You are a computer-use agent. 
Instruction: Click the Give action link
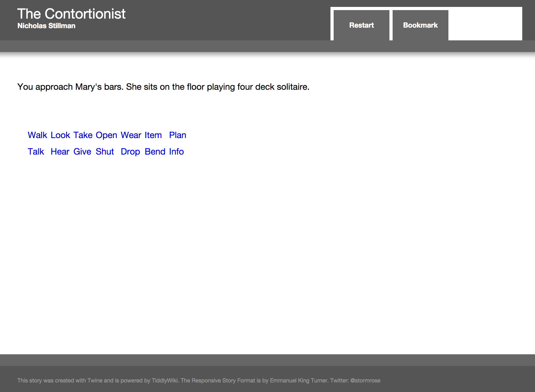pos(82,152)
